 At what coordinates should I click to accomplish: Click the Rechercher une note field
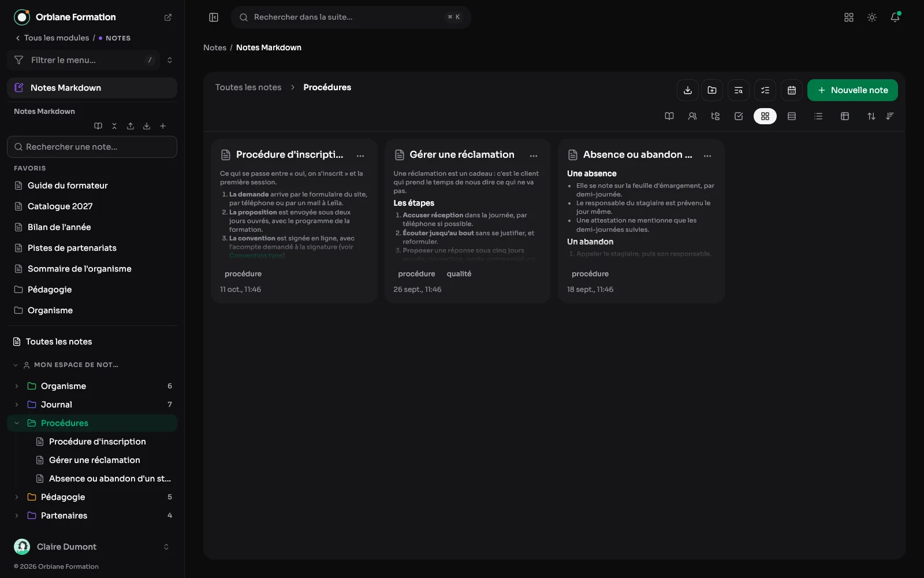point(92,147)
